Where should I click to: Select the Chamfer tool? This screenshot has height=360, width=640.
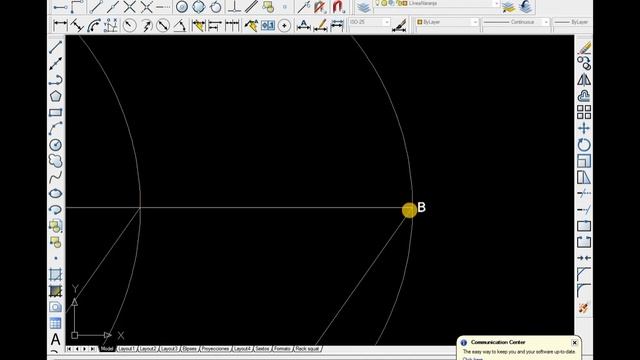click(584, 274)
